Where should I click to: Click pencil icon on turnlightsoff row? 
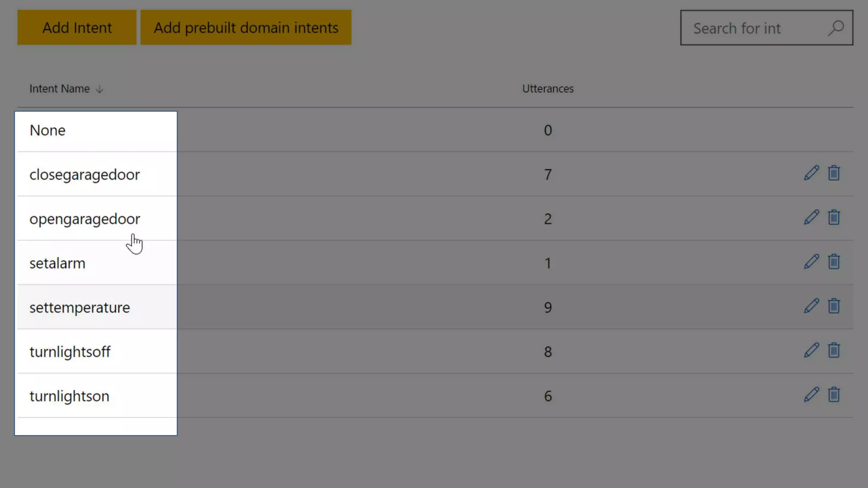point(811,351)
